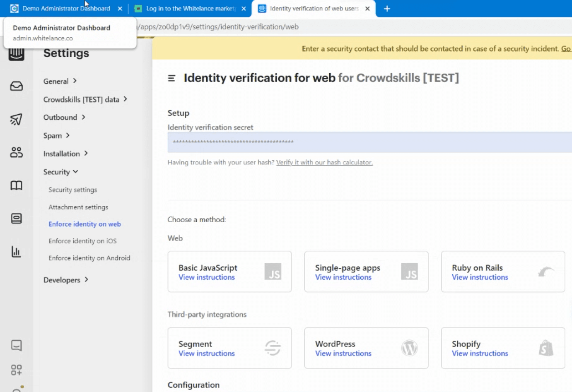This screenshot has width=572, height=392.
Task: Click the browser address bar URL
Action: (x=218, y=27)
